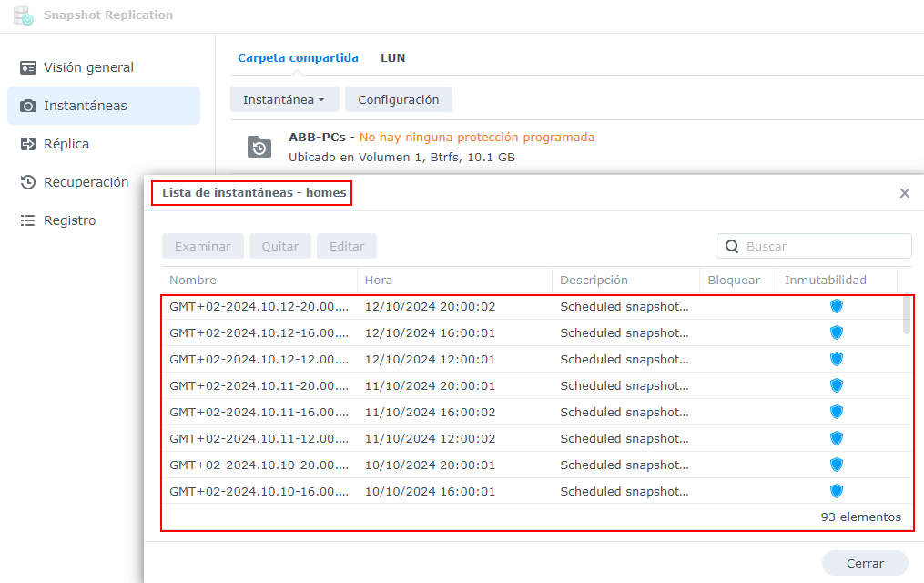Select the Carpeta compartida tab
This screenshot has width=924, height=583.
[x=298, y=57]
